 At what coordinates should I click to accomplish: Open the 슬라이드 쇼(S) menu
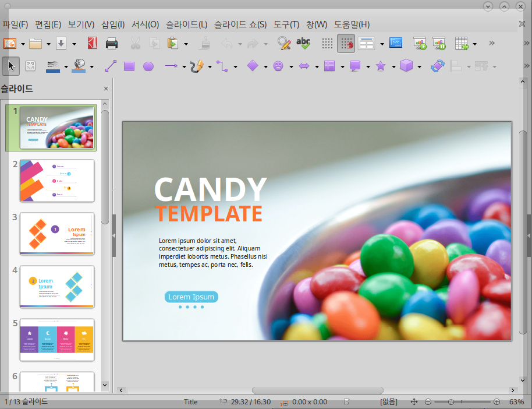coord(240,24)
